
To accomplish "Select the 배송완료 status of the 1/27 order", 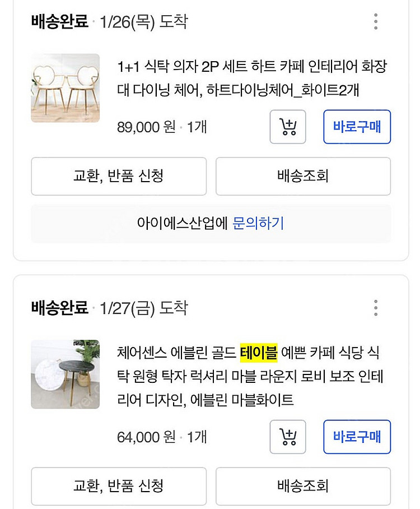I will coord(60,308).
